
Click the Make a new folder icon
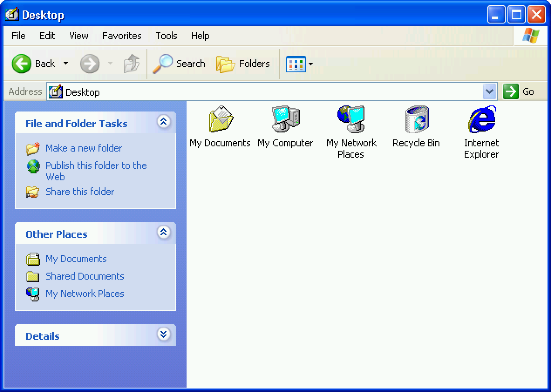click(x=33, y=149)
